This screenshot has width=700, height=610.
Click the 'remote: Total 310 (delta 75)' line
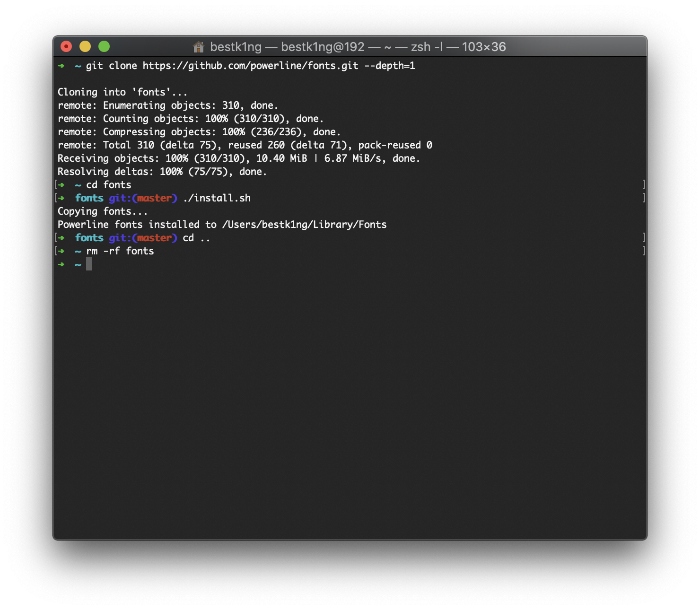coord(245,145)
